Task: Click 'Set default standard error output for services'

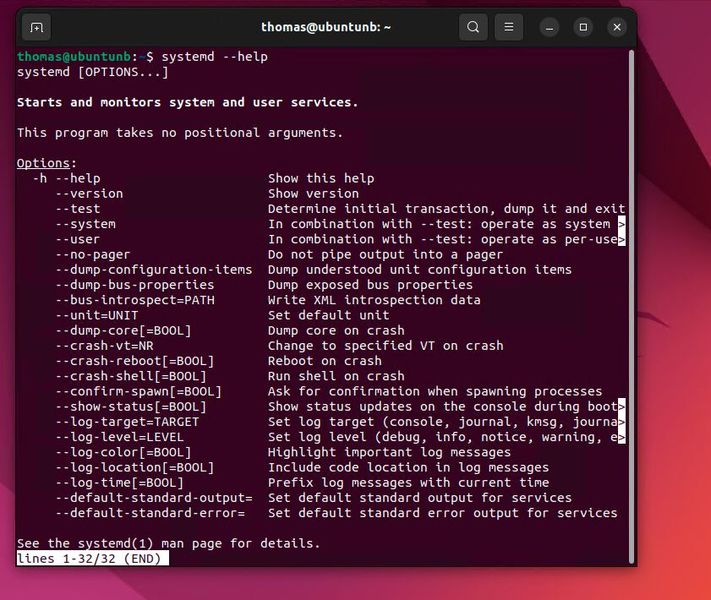Action: point(443,513)
